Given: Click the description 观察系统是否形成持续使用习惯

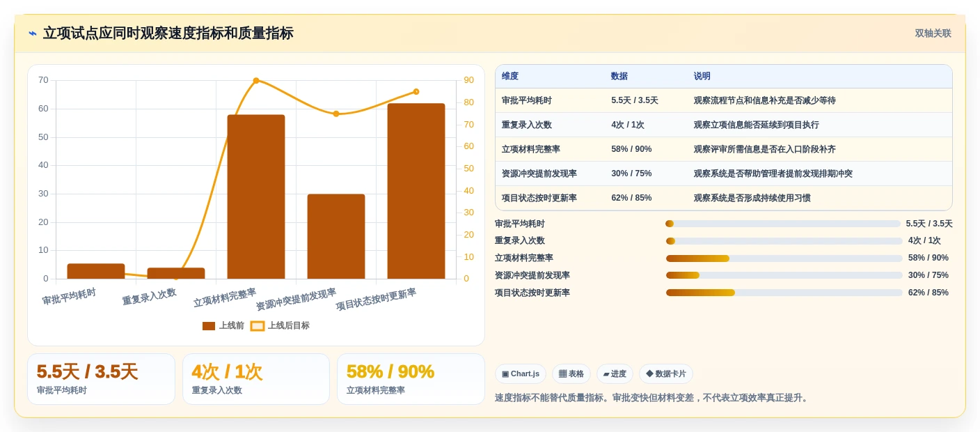Looking at the screenshot, I should tap(752, 199).
